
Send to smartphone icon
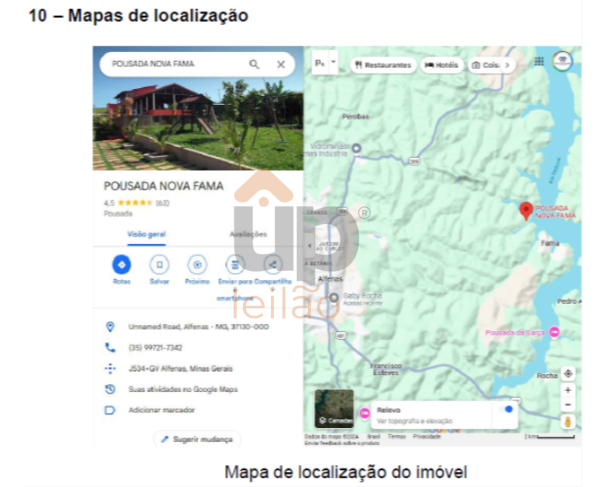(x=235, y=265)
